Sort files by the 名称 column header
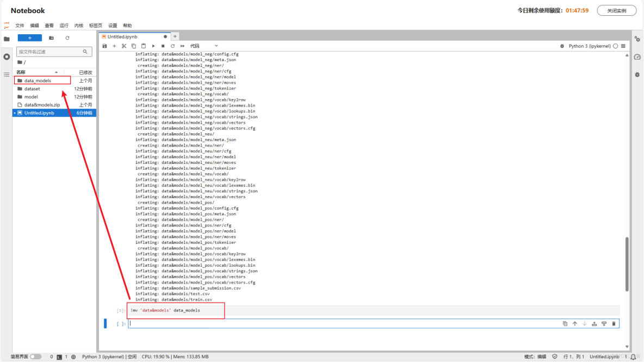Viewport: 644px width, 362px height. click(37, 72)
